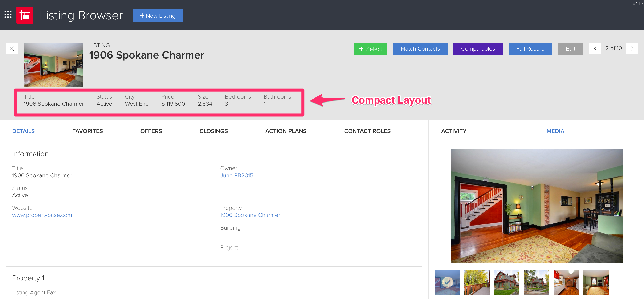This screenshot has width=644, height=299.
Task: Click the red Propertybase logo icon
Action: tap(24, 15)
